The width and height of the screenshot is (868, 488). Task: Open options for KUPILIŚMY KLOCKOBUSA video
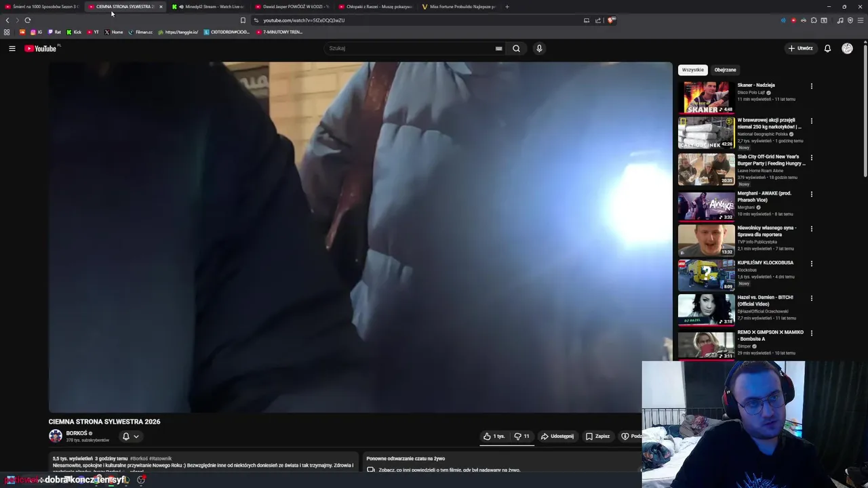(811, 264)
